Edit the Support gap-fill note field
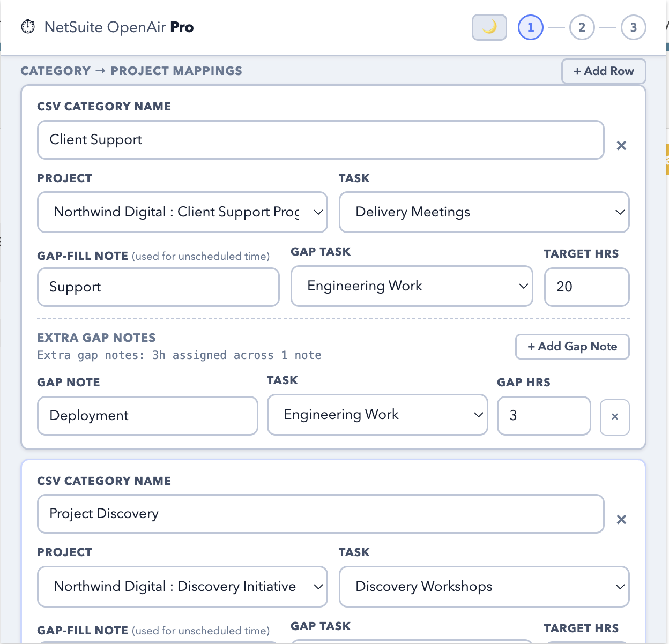669x644 pixels. (158, 287)
